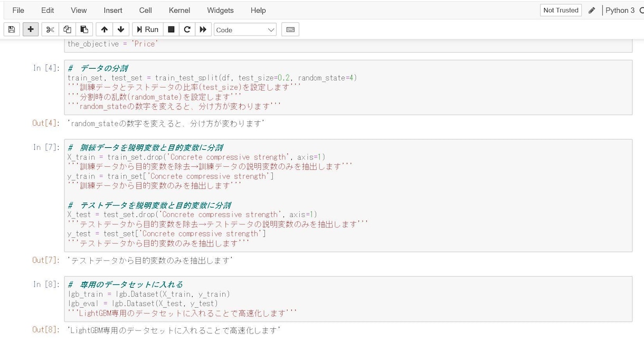Viewport: 644px width, 342px height.
Task: Click the In [8] lgb.Dataset code cell
Action: [x=348, y=299]
